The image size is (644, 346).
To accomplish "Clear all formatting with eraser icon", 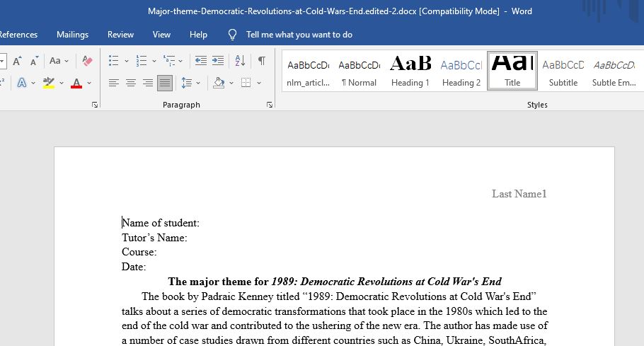I will pyautogui.click(x=87, y=61).
